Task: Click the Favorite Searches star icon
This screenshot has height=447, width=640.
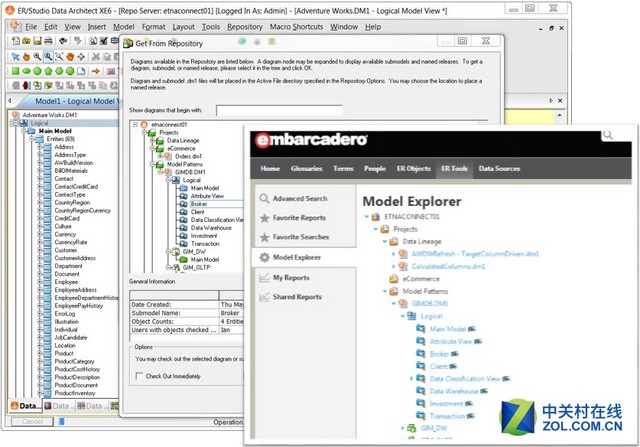Action: pos(264,237)
